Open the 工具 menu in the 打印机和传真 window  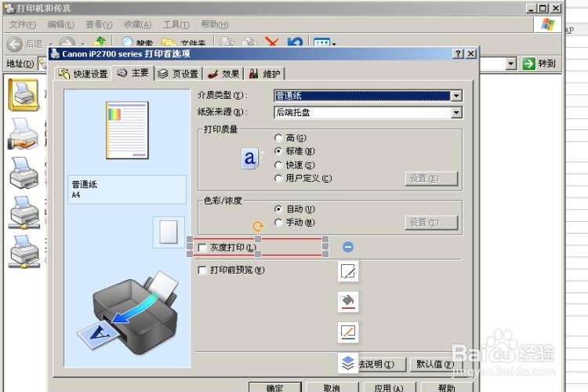point(176,25)
